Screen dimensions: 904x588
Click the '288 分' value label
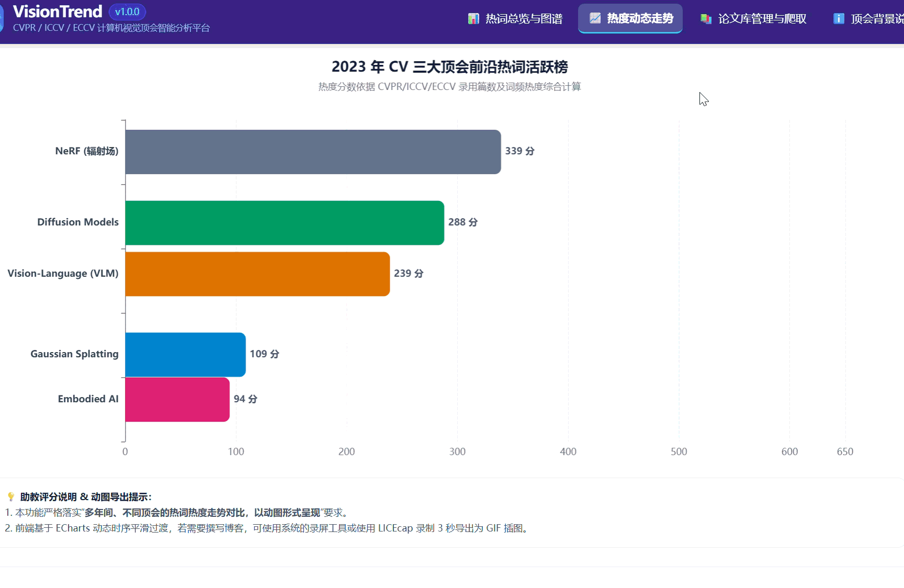[x=463, y=222]
